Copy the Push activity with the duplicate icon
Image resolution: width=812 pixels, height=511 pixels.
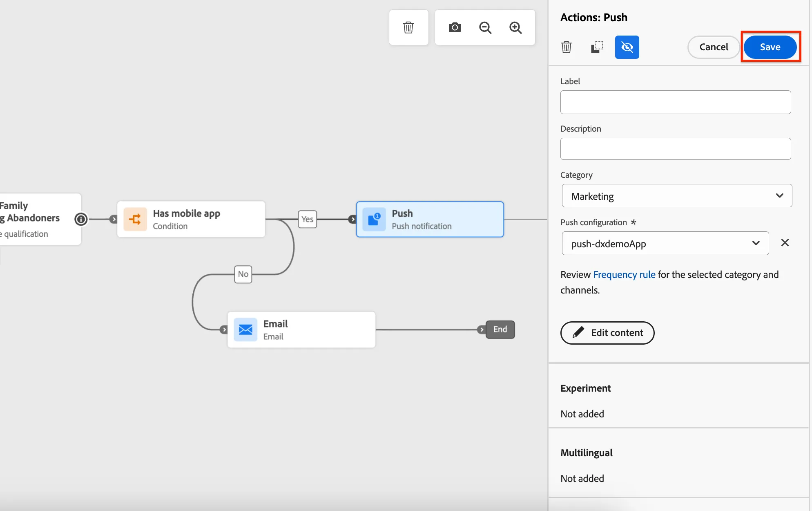point(597,47)
